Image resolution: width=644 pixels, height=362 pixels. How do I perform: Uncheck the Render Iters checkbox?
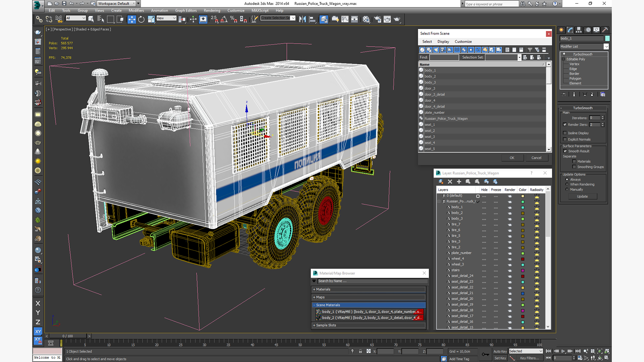coord(565,125)
